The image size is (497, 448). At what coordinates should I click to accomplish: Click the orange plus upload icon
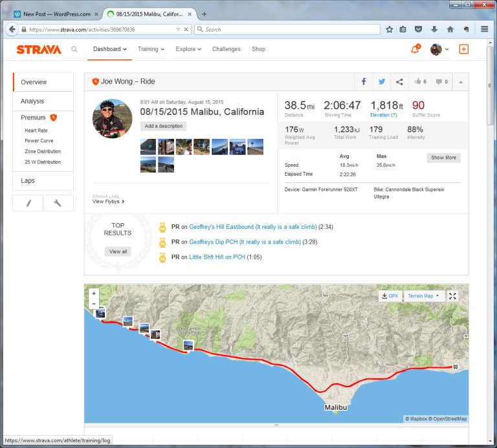click(463, 49)
